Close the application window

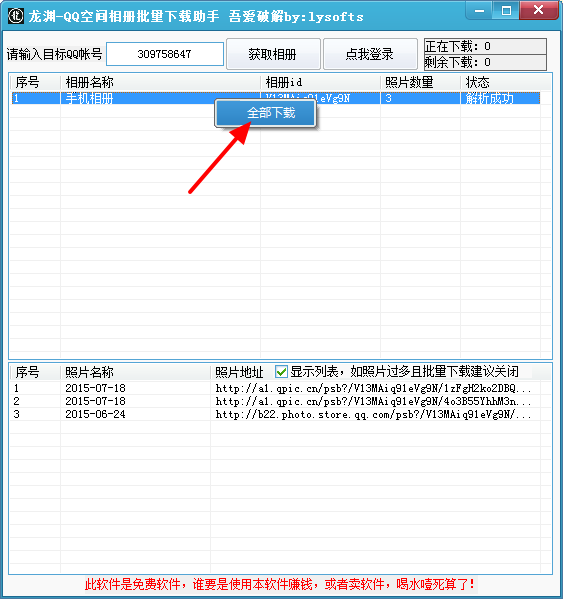click(x=539, y=10)
